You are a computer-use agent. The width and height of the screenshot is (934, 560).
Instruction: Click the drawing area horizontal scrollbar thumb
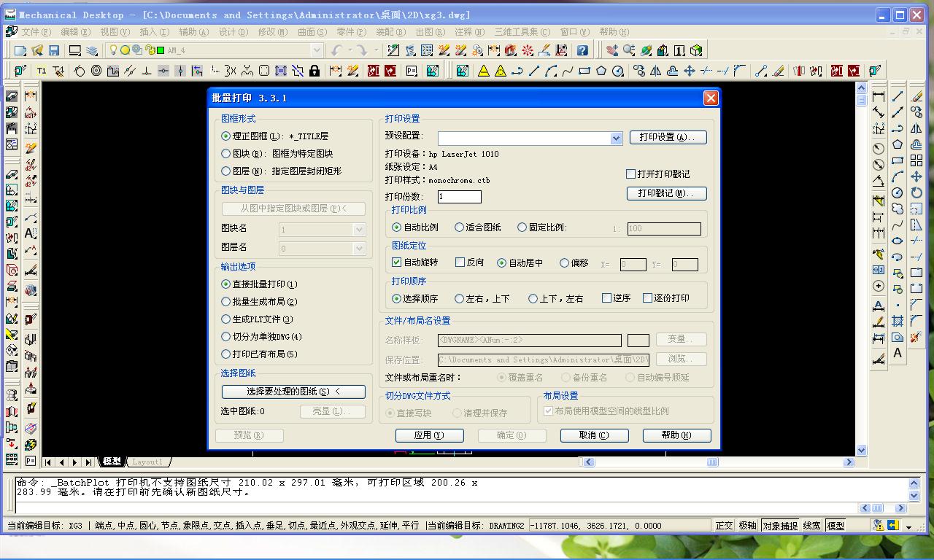point(713,462)
